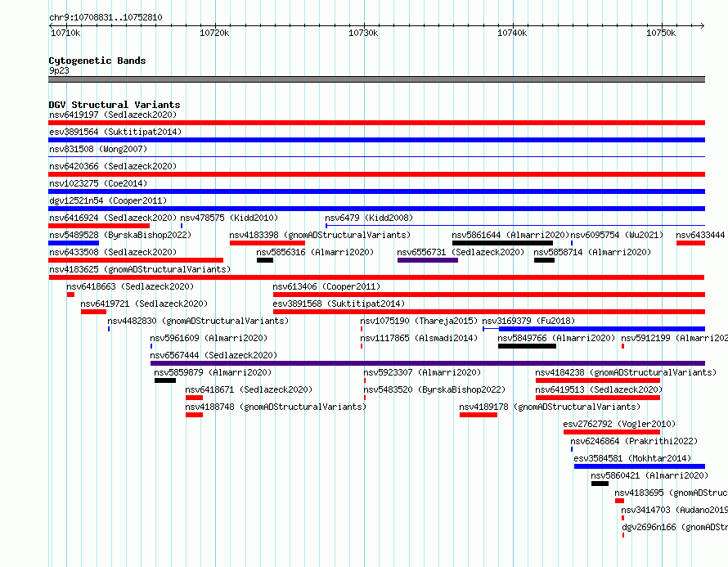Click the DGV Structural Variants track title
728x567 pixels.
(115, 105)
